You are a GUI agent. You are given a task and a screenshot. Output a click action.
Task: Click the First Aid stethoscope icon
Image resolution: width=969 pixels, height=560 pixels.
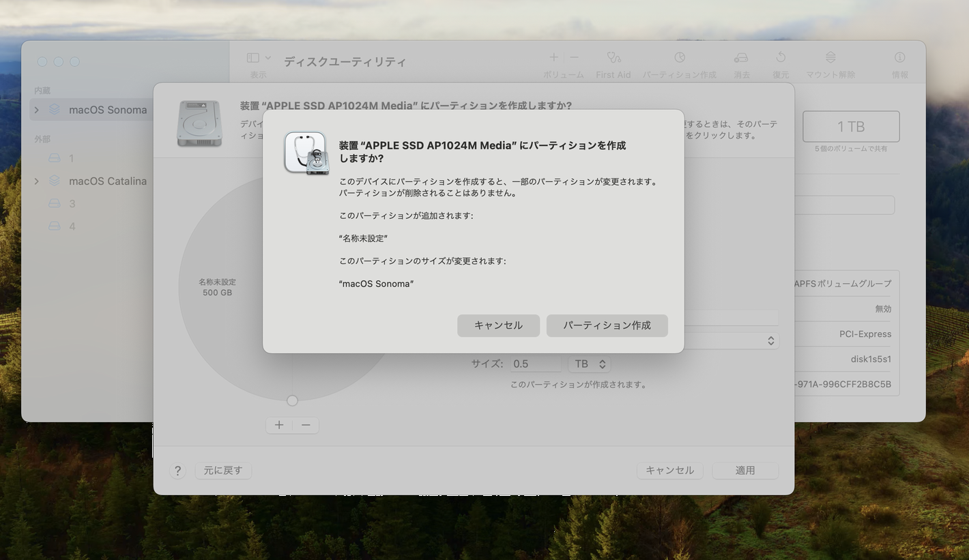pos(613,58)
